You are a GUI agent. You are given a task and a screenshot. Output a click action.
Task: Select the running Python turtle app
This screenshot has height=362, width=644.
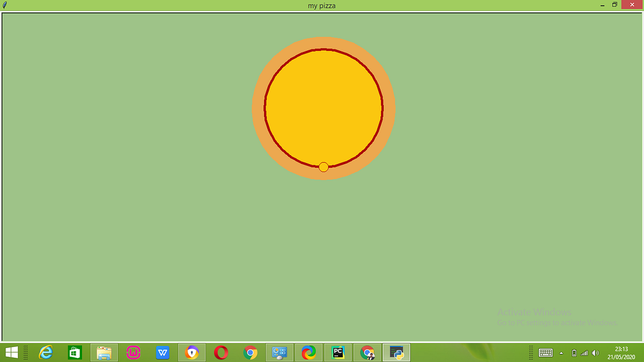[396, 352]
